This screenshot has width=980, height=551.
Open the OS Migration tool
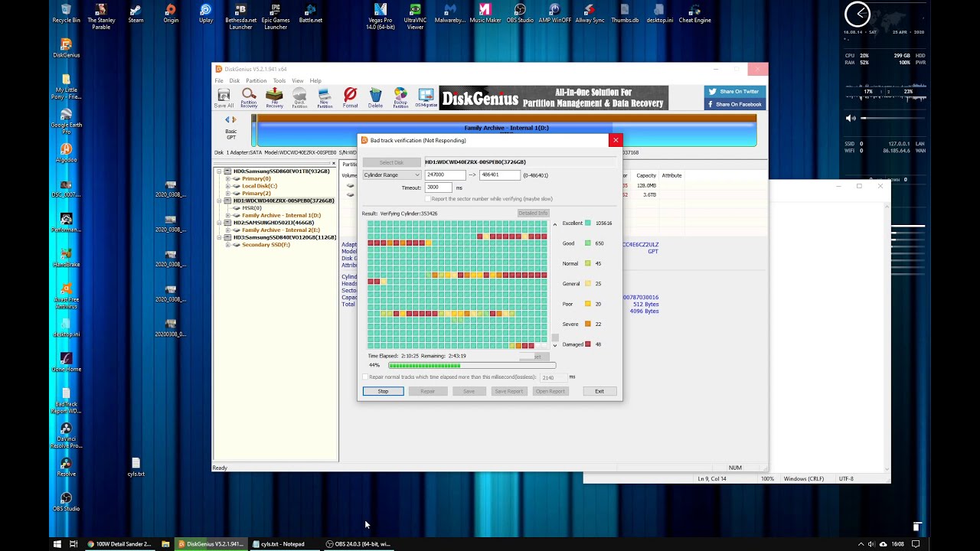(426, 98)
